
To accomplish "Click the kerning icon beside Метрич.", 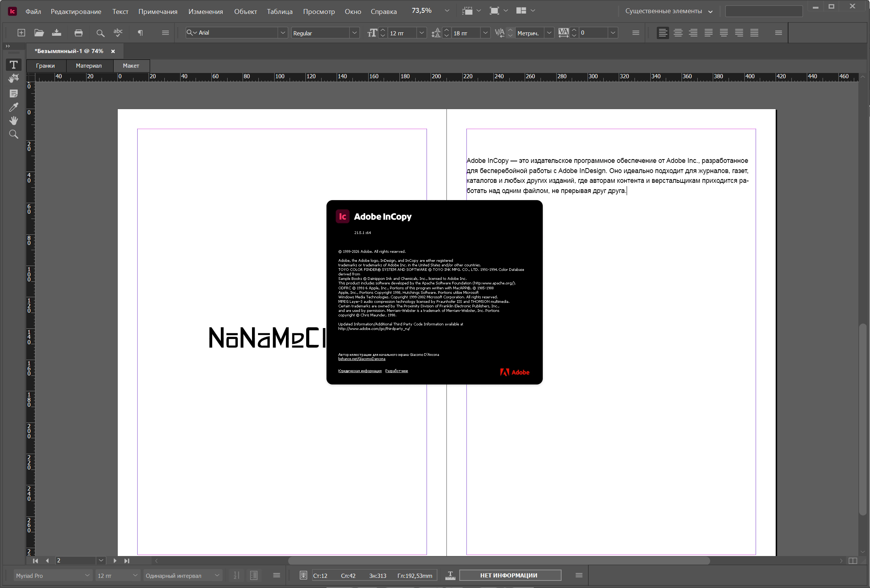I will click(x=500, y=33).
